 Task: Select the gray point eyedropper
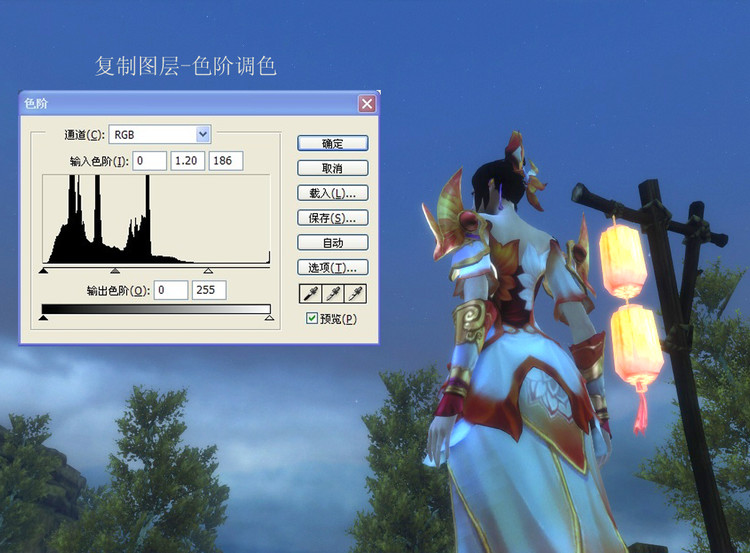point(332,294)
